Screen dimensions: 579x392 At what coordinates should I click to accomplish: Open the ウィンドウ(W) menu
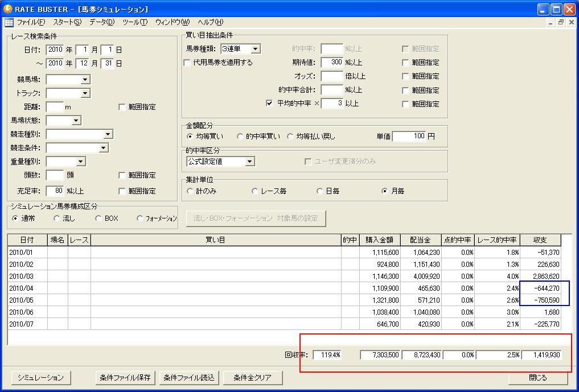coord(173,22)
